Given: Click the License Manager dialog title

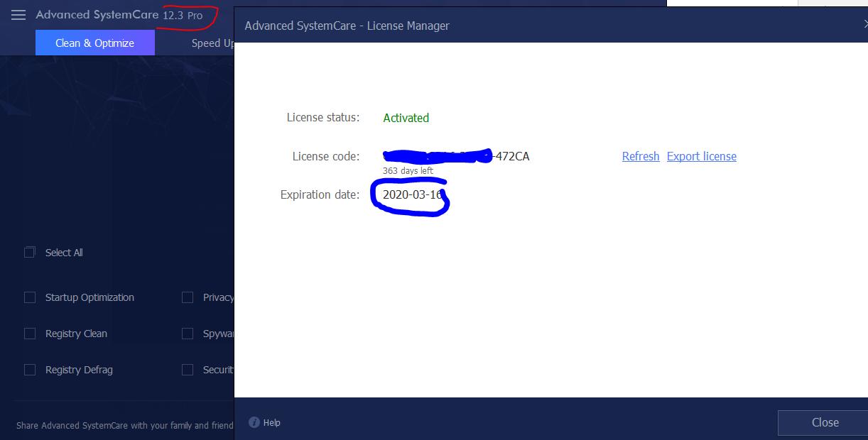Looking at the screenshot, I should click(x=347, y=26).
